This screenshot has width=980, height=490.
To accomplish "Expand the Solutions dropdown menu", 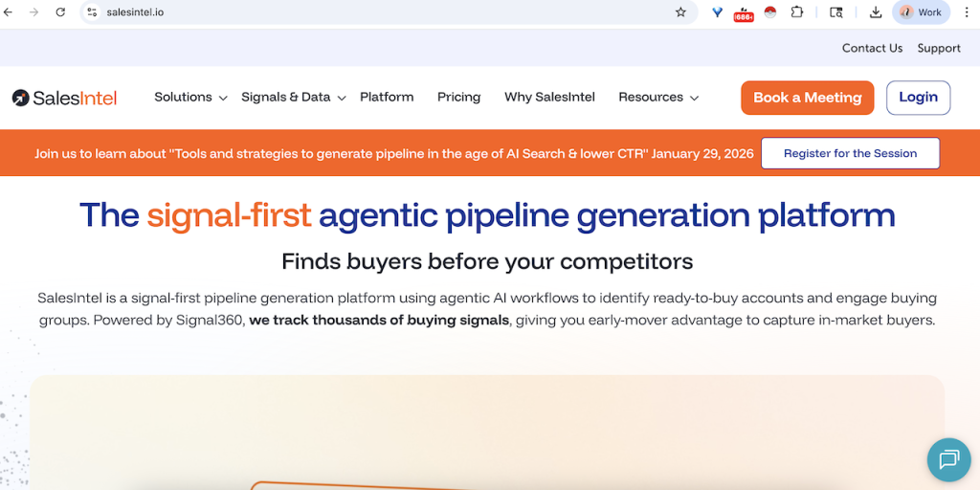I will pos(190,98).
